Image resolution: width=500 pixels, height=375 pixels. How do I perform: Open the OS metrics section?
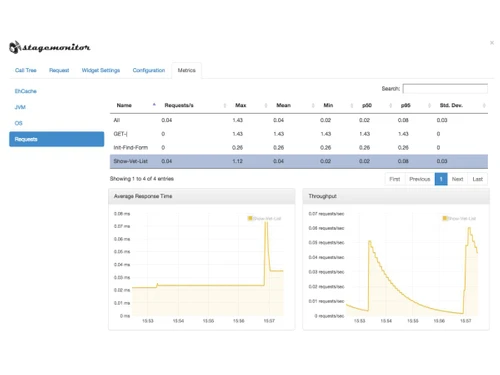(x=19, y=123)
